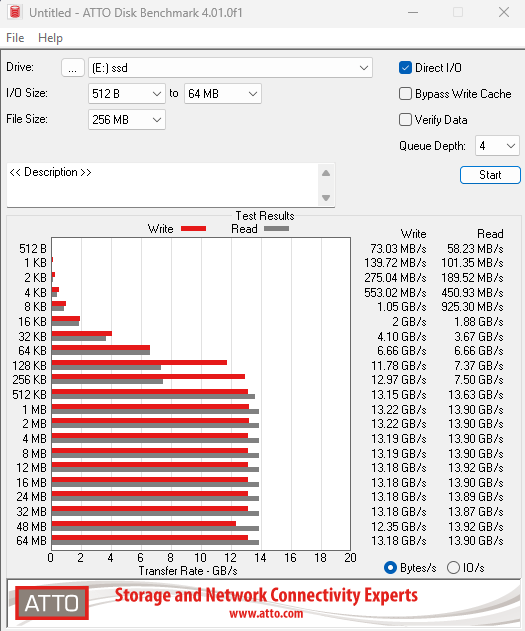Open the 256 MB File Size dropdown
The image size is (525, 631).
coord(127,120)
